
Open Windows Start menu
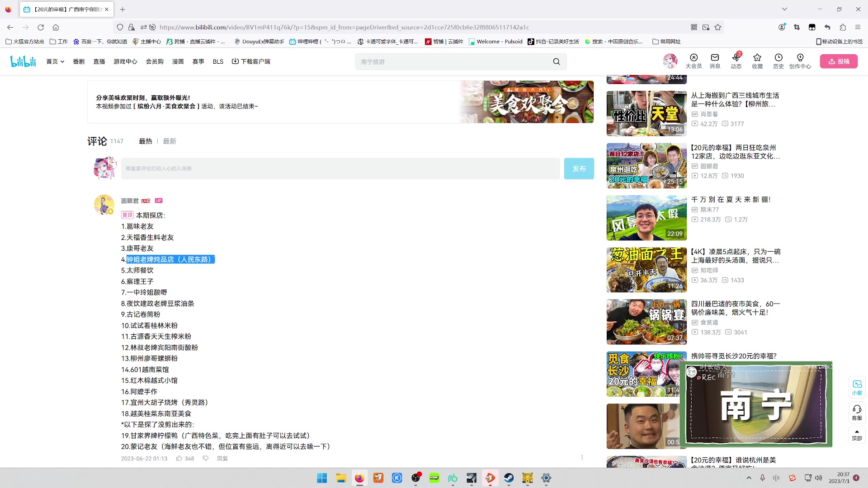pyautogui.click(x=322, y=478)
